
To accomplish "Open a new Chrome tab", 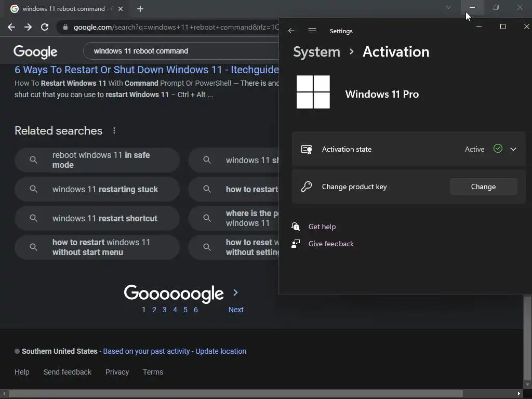I will point(140,9).
